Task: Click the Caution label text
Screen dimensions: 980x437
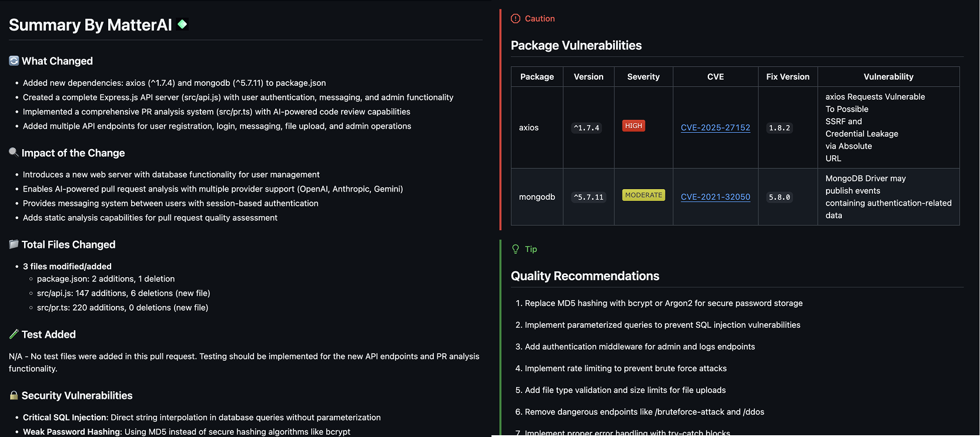Action: (x=540, y=18)
